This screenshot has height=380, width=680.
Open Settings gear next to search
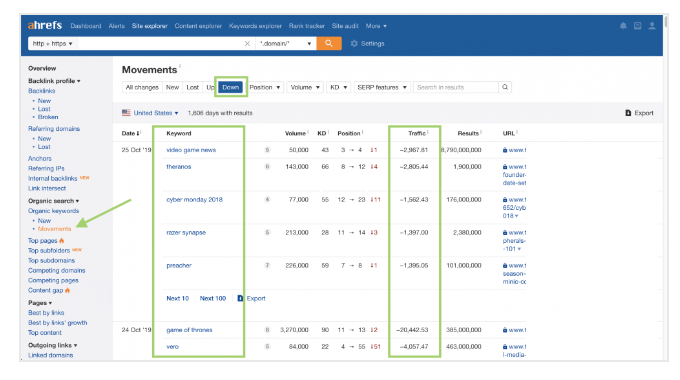pos(367,43)
